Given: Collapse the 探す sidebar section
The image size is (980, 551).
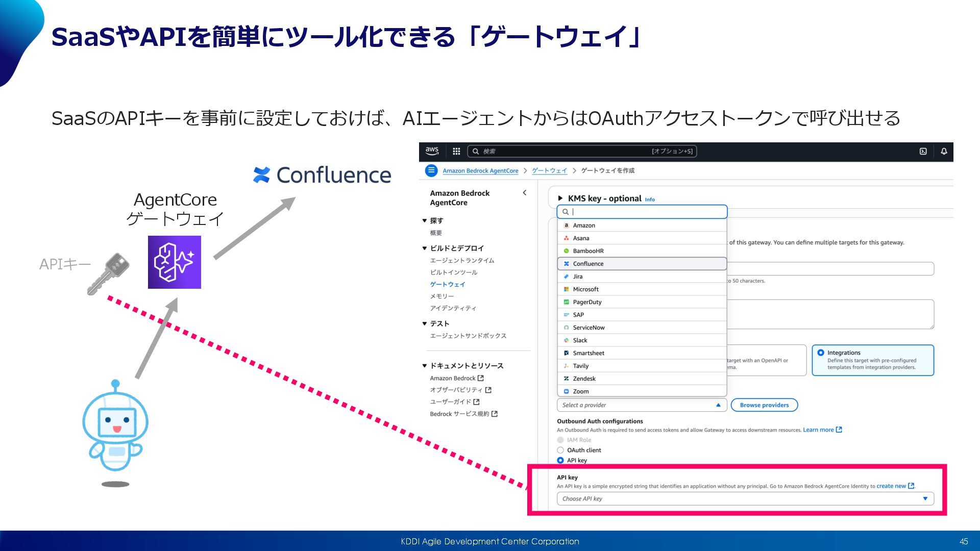Looking at the screenshot, I should click(424, 221).
